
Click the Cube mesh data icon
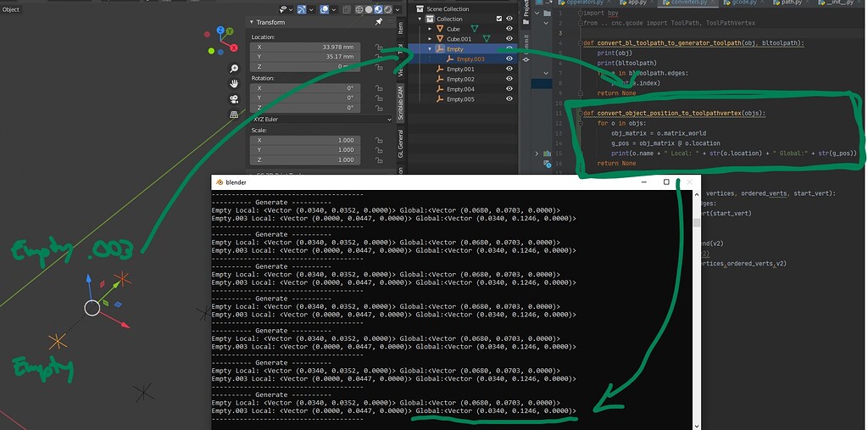coord(475,29)
